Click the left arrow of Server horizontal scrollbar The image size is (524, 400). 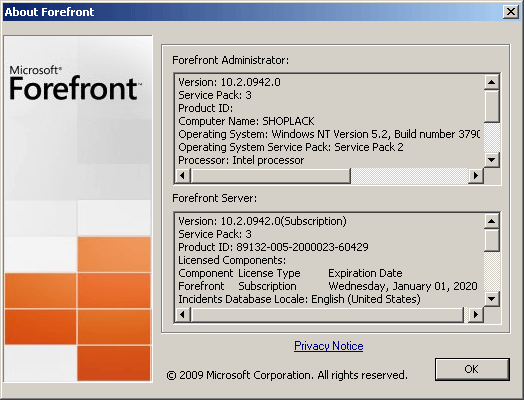click(x=183, y=314)
